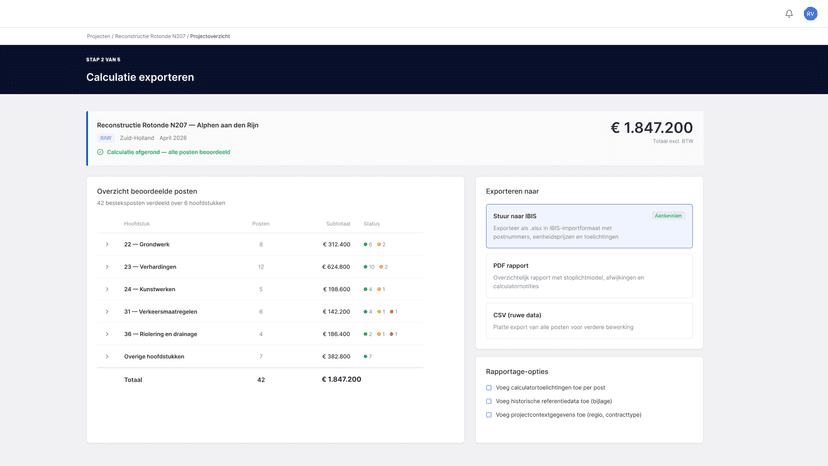Click the Hoofdstuk column header
828x466 pixels.
pos(137,224)
